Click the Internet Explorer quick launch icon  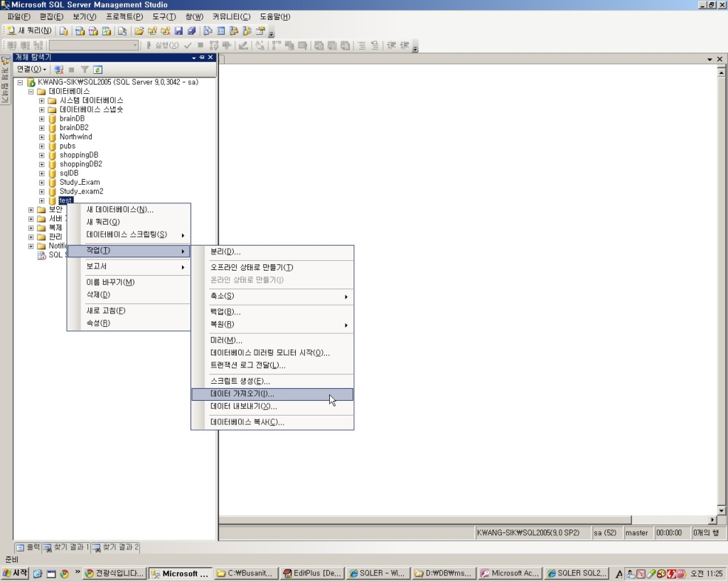[x=38, y=573]
